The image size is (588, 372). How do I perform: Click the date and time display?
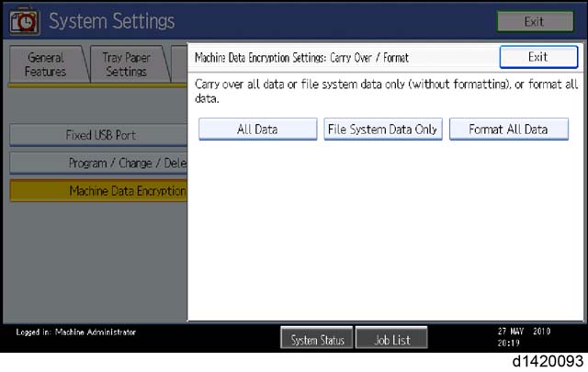coord(524,337)
